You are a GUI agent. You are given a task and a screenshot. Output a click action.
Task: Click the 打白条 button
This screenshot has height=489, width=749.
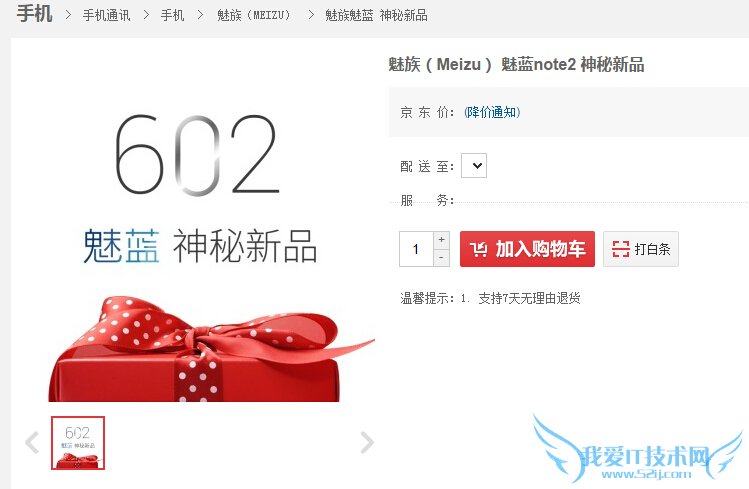pos(641,249)
